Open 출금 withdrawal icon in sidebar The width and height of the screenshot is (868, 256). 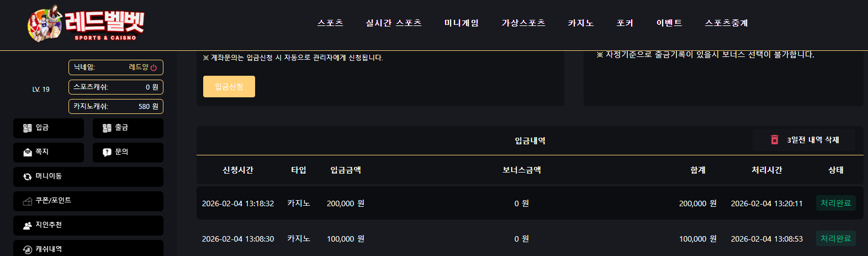(x=107, y=128)
